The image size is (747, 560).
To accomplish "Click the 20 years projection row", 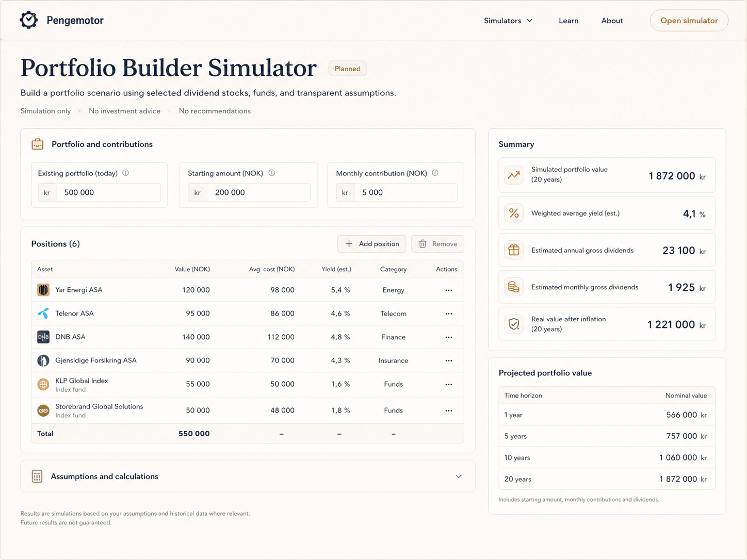I will tap(607, 479).
